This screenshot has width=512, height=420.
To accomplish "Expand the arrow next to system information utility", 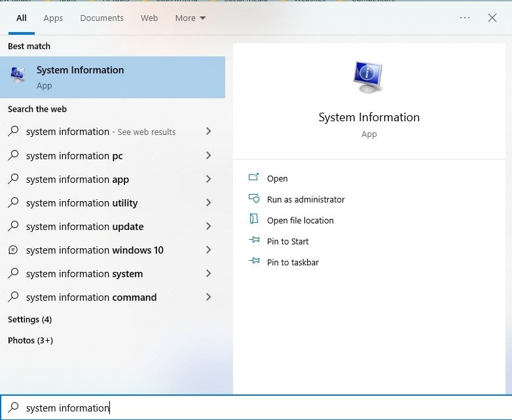I will point(208,202).
